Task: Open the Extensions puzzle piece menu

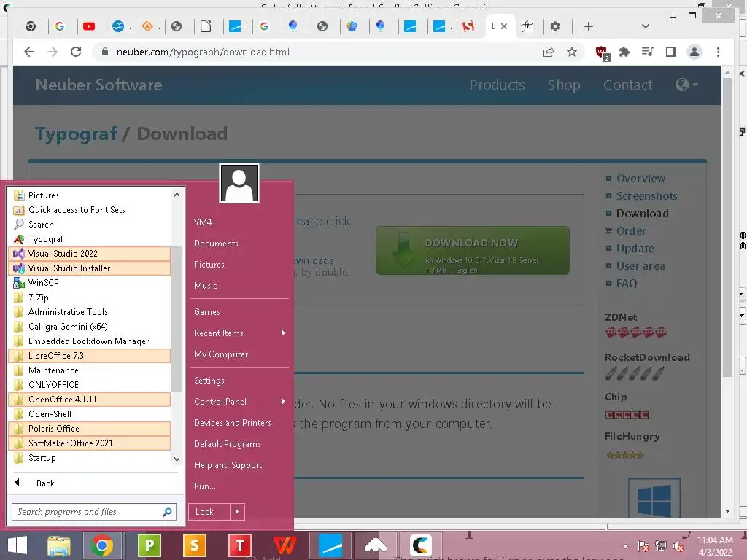Action: [624, 52]
